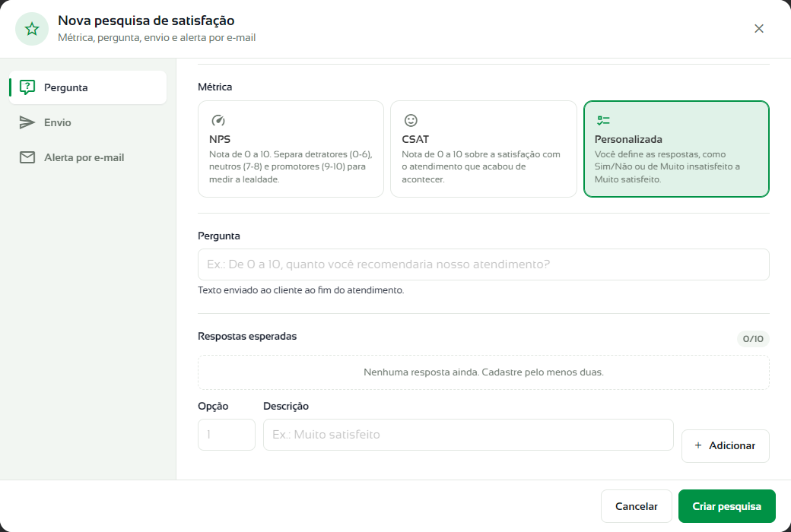Choose the CSAT metric card
This screenshot has height=532, width=791.
pyautogui.click(x=483, y=149)
